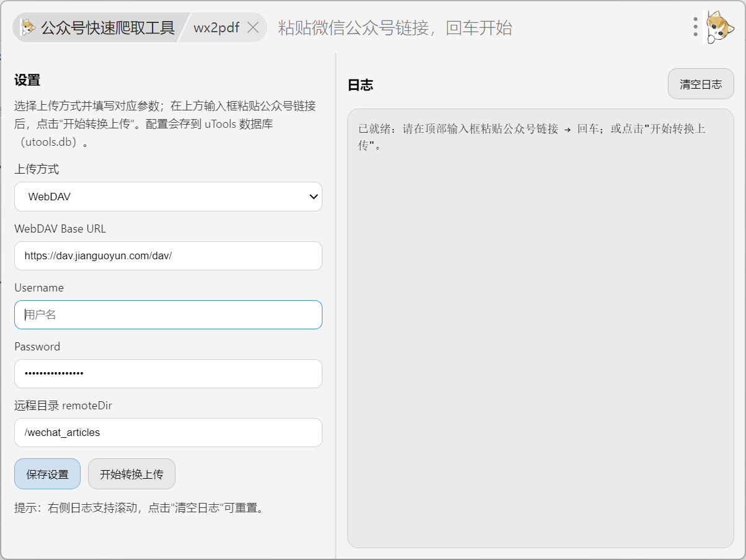Screen dimensions: 746x560
Task: Click the 上传方式 field label
Action: [x=37, y=169]
